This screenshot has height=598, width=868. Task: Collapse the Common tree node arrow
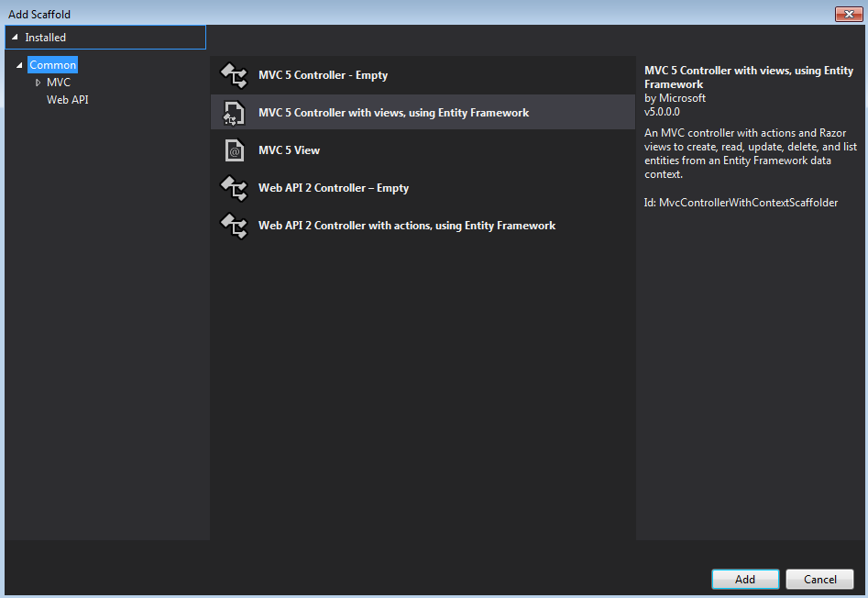coord(19,65)
